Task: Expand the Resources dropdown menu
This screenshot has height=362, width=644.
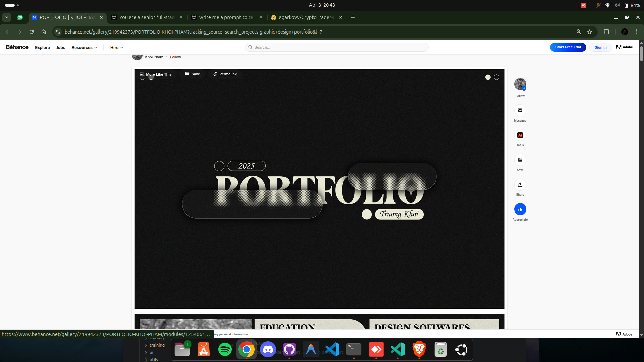Action: (x=84, y=47)
